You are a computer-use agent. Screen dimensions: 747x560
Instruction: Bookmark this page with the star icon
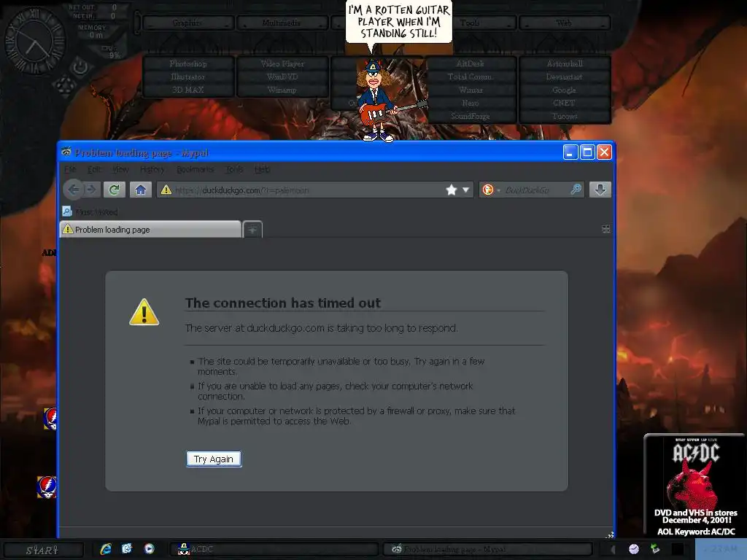click(451, 190)
